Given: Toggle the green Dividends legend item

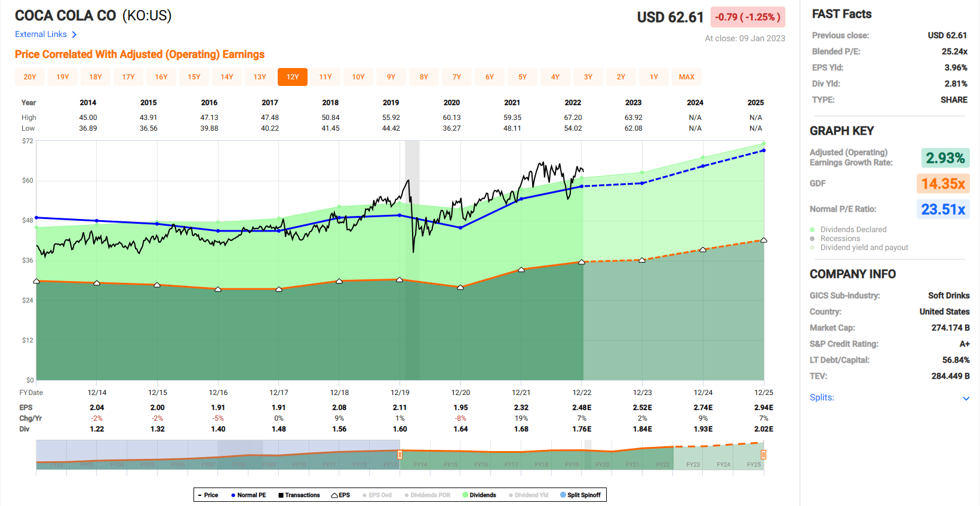Looking at the screenshot, I should [480, 495].
